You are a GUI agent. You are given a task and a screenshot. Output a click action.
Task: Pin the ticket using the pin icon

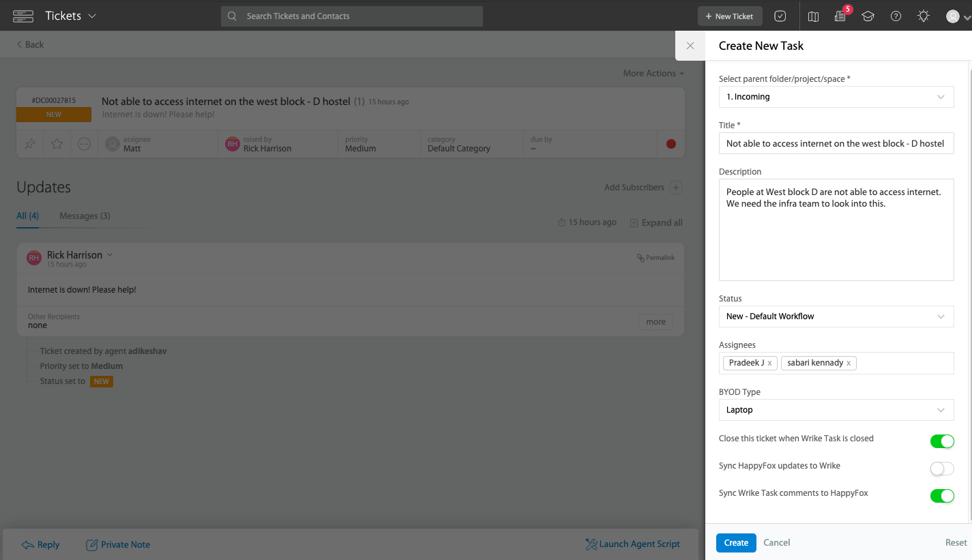coord(30,143)
